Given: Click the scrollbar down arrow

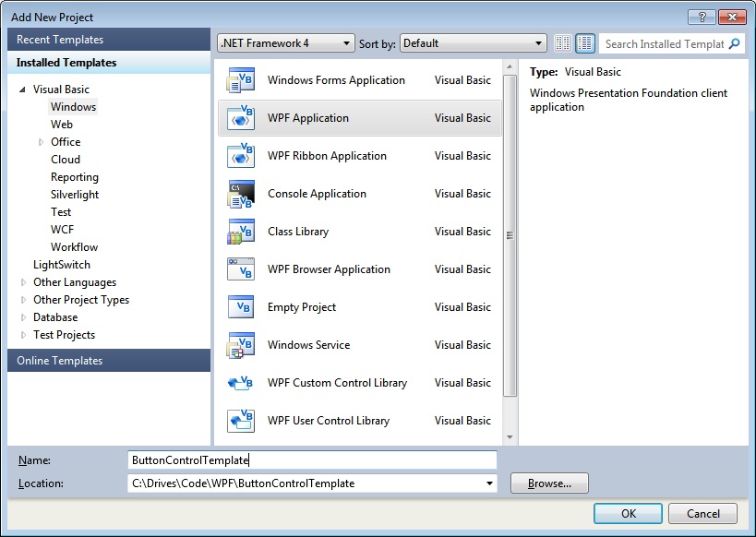Looking at the screenshot, I should pos(510,436).
